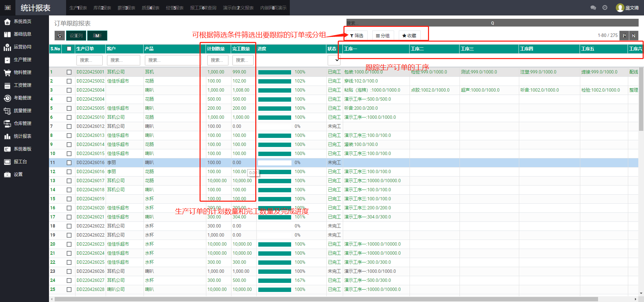
Task: Click the 系统首页 home icon in sidebar
Action: click(x=7, y=22)
